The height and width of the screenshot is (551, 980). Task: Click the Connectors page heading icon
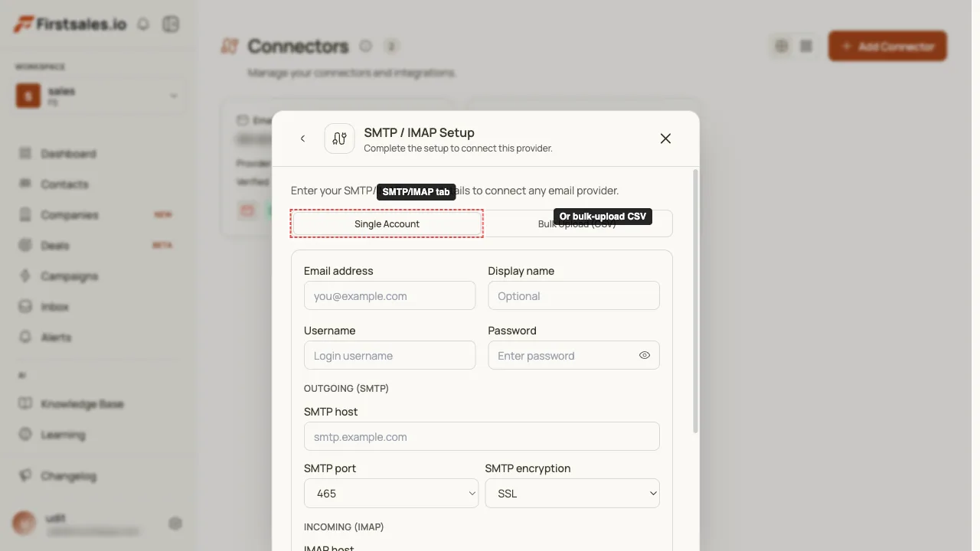coord(230,46)
